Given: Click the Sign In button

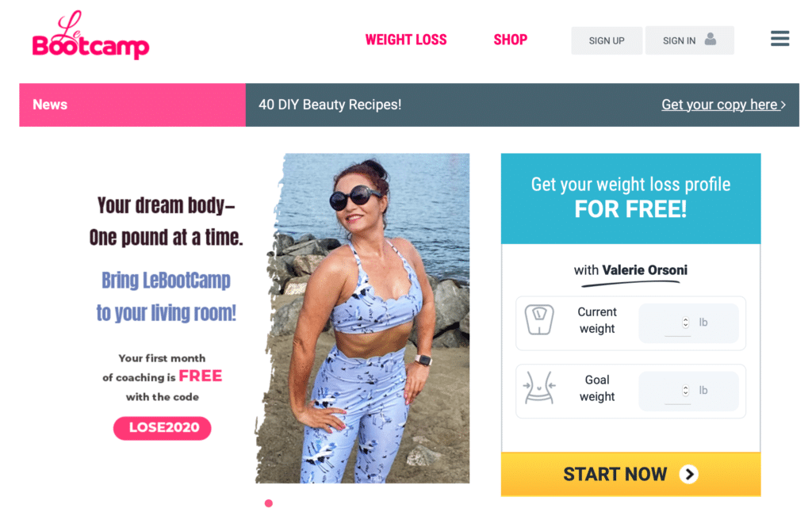Looking at the screenshot, I should point(689,40).
